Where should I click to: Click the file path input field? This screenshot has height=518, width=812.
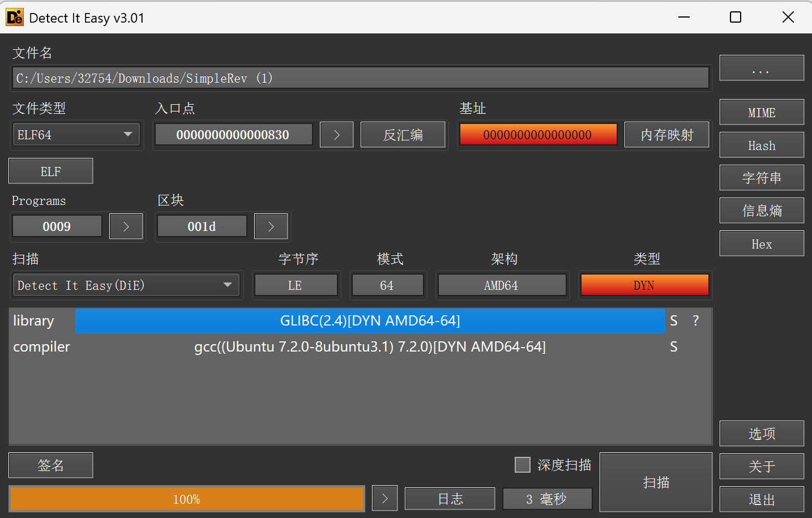(361, 78)
